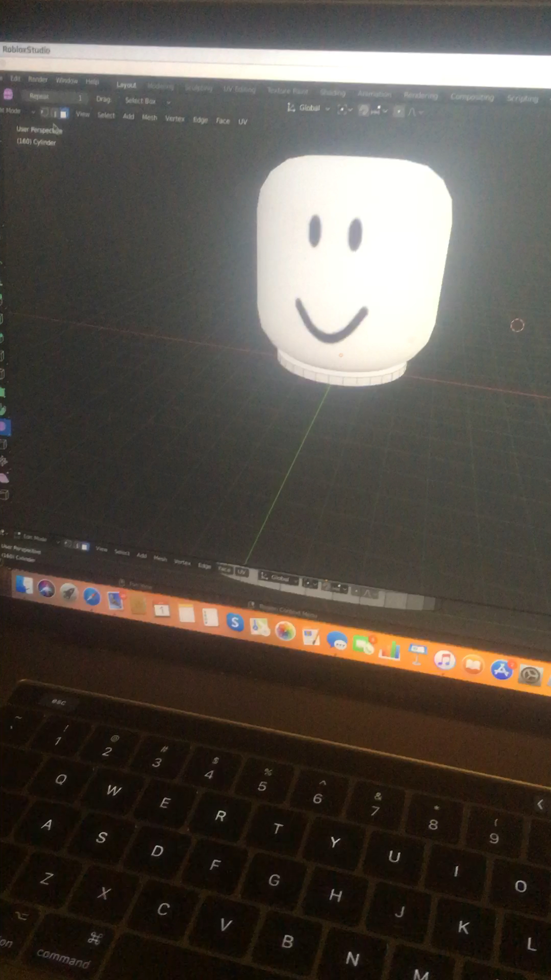Open proportional falloff dropdown in top header
The image size is (551, 980).
tap(415, 112)
